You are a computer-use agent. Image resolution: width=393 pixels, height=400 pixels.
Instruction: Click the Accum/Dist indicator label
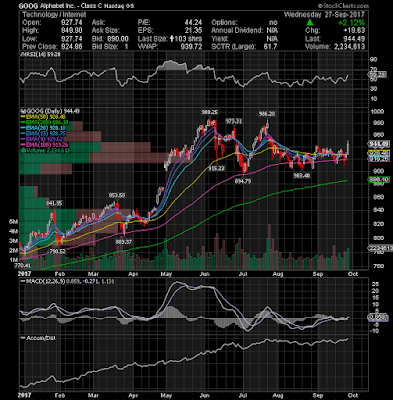(38, 338)
